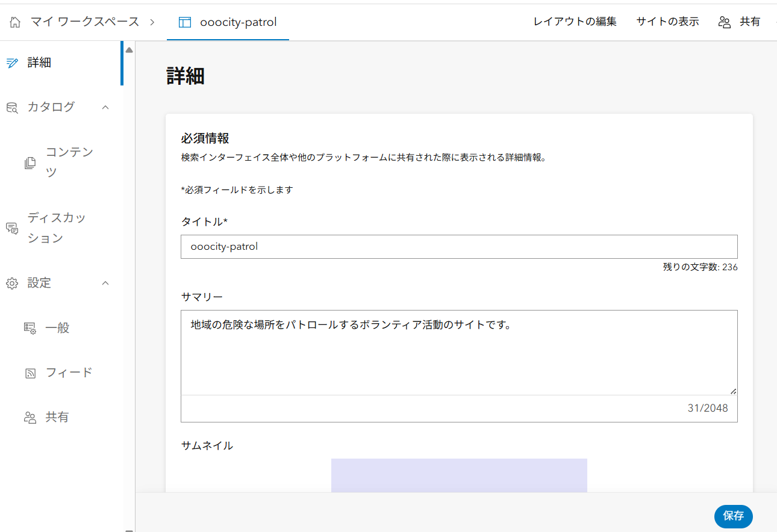Viewport: 777px width, 532px height.
Task: Click the scrollbar up arrow
Action: click(129, 49)
